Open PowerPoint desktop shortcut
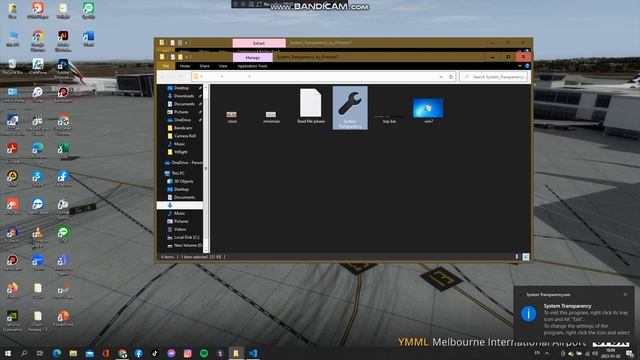The width and height of the screenshot is (640, 360). click(x=63, y=318)
